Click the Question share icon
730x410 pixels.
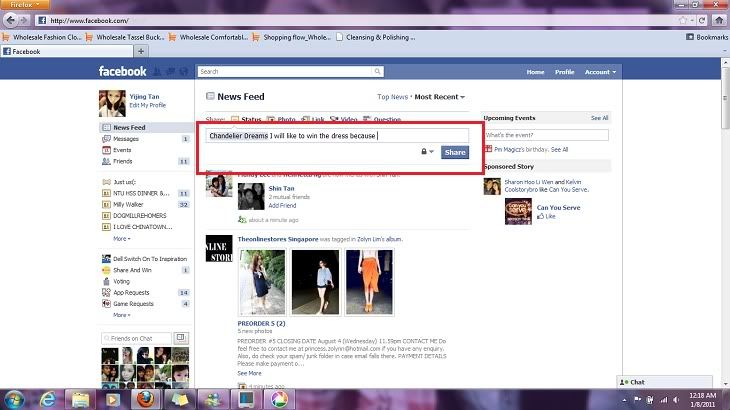(x=367, y=120)
